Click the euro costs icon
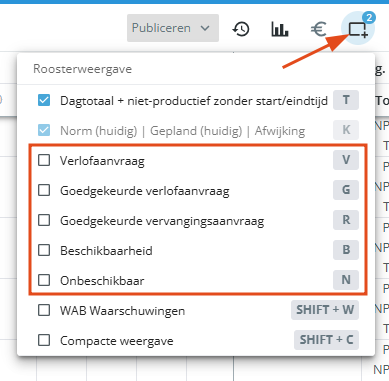Viewport: 389px width, 381px height. (318, 29)
